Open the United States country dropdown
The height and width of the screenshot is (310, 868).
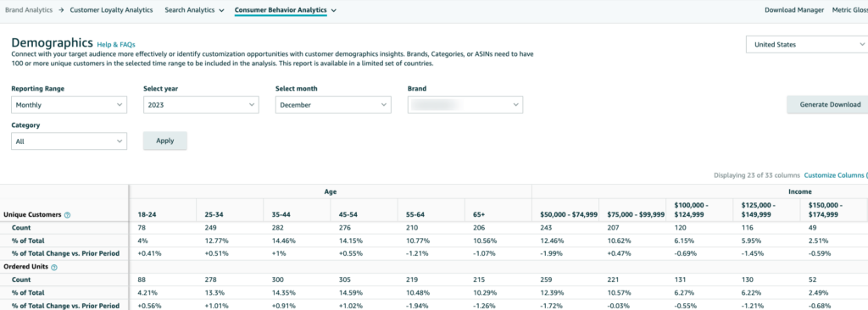pyautogui.click(x=807, y=44)
